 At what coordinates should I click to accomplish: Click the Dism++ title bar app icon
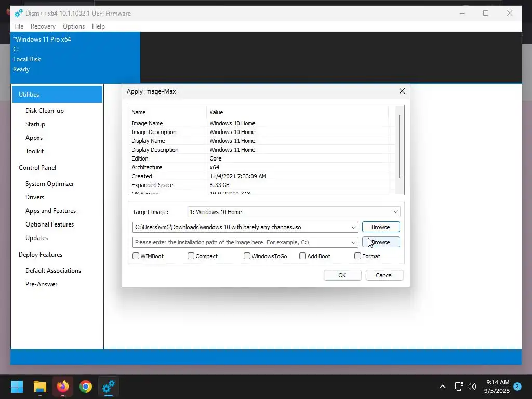(x=18, y=13)
